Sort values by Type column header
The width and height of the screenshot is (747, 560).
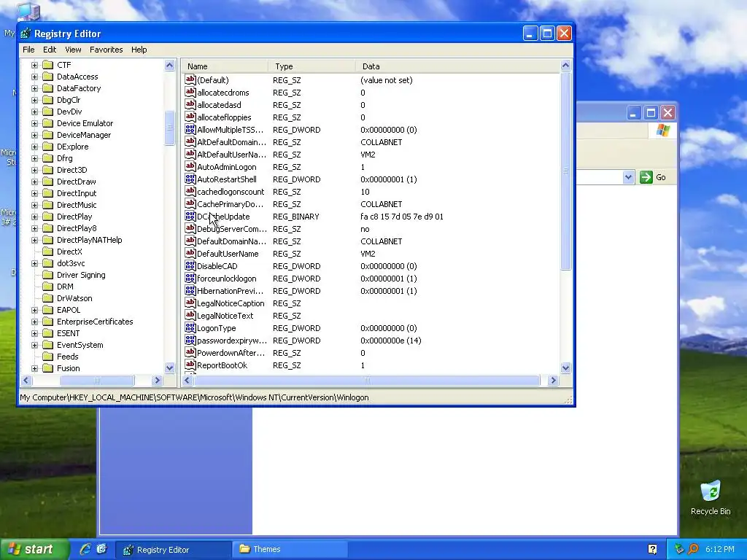pyautogui.click(x=311, y=66)
